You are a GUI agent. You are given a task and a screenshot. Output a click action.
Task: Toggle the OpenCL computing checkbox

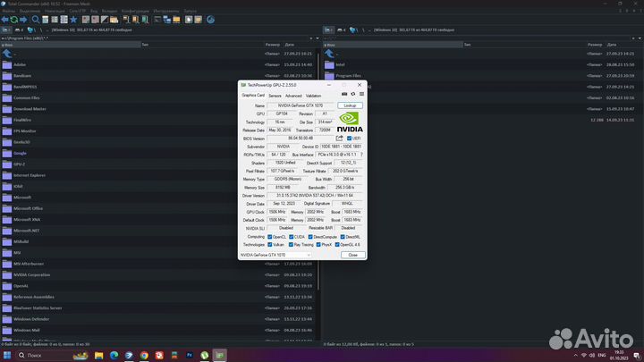click(271, 236)
